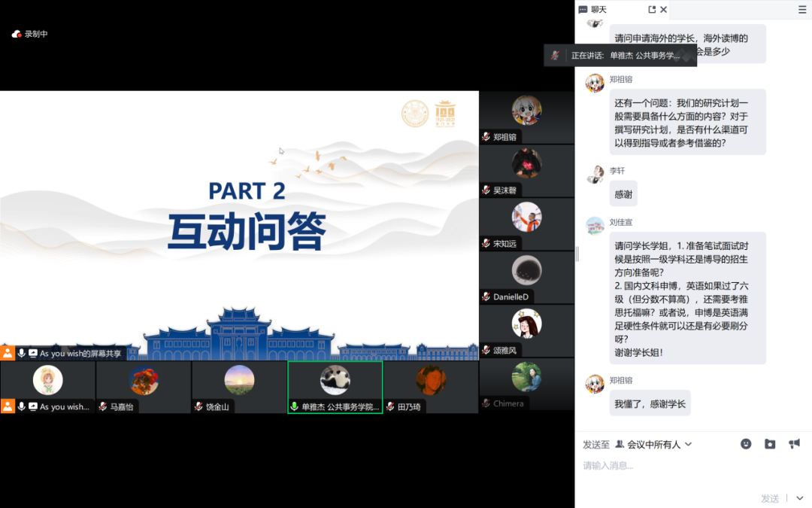Click the cloud recording indicator icon
This screenshot has width=812, height=508.
[17, 34]
